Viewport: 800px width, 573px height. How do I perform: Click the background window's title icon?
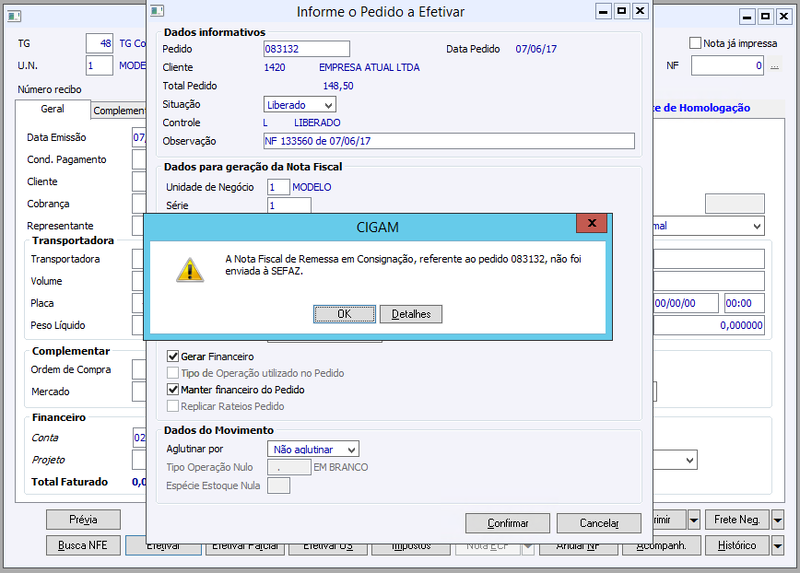(x=14, y=16)
